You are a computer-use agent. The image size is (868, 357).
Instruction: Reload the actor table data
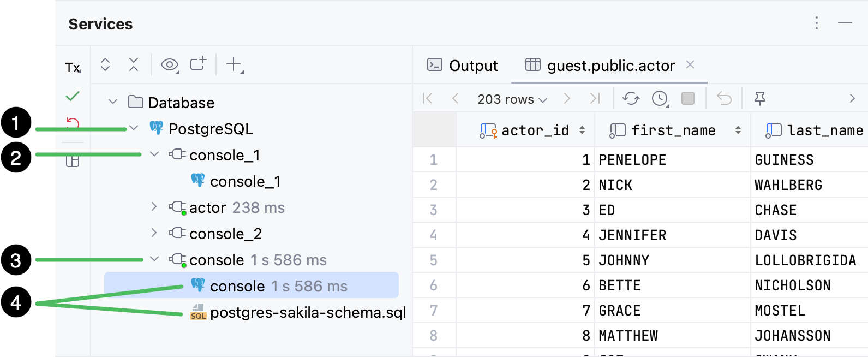coord(631,98)
